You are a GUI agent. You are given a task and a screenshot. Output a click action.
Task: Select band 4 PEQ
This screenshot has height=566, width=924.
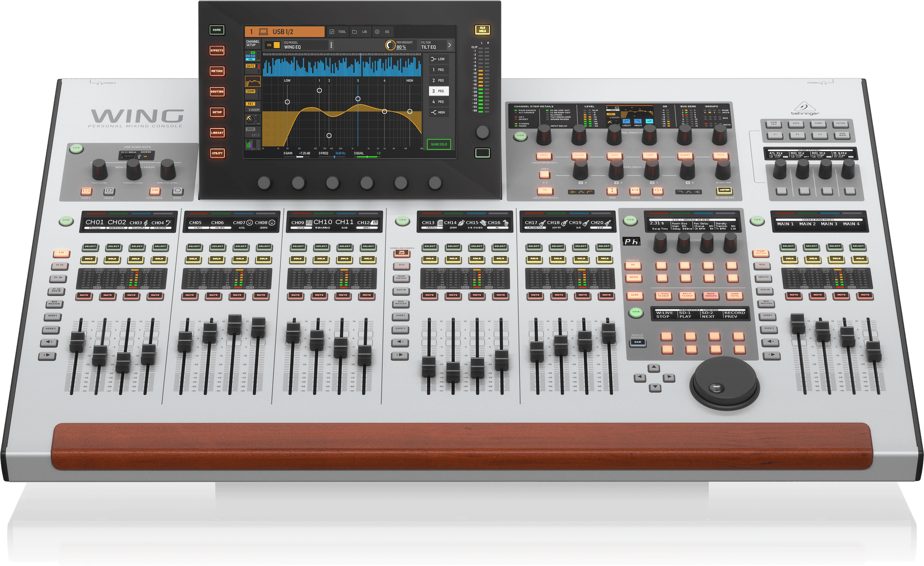439,102
